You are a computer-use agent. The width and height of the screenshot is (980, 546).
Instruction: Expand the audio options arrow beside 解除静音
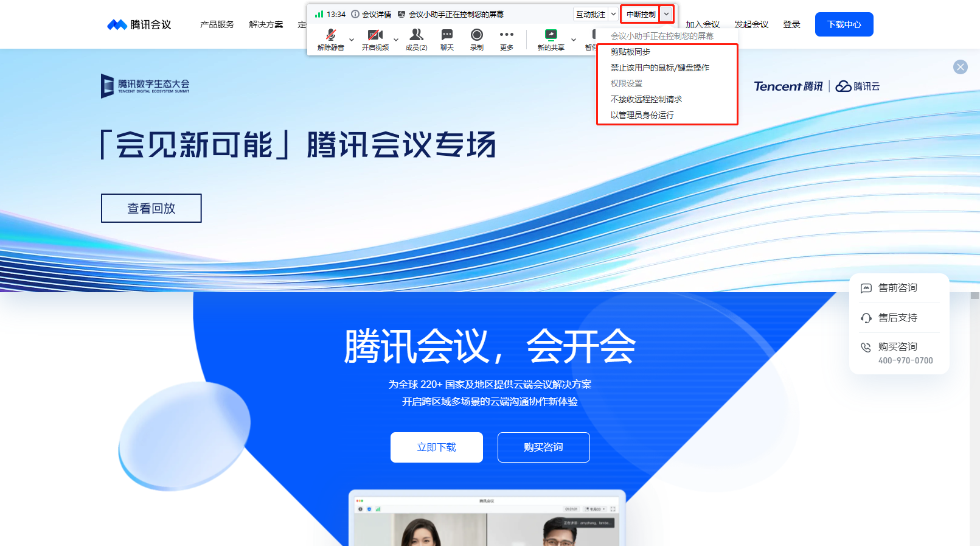pyautogui.click(x=352, y=40)
